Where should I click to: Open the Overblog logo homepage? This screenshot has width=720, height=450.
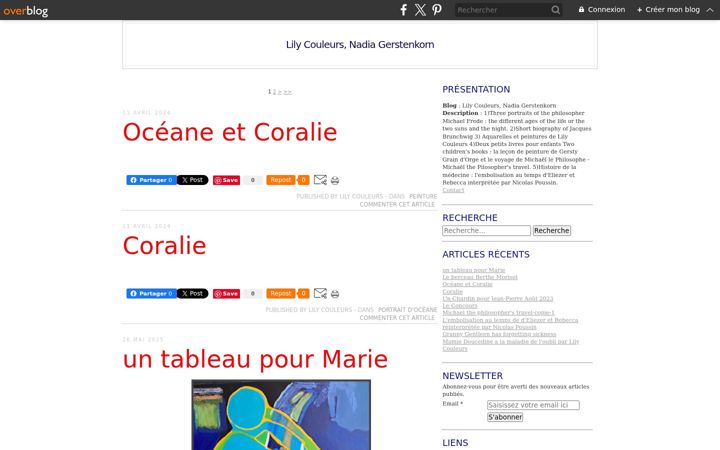click(x=26, y=11)
